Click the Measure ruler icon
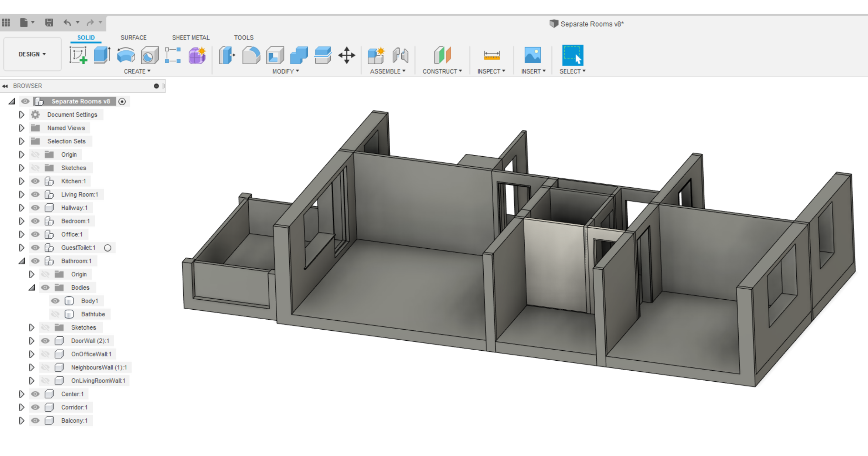The width and height of the screenshot is (868, 456). coord(491,55)
